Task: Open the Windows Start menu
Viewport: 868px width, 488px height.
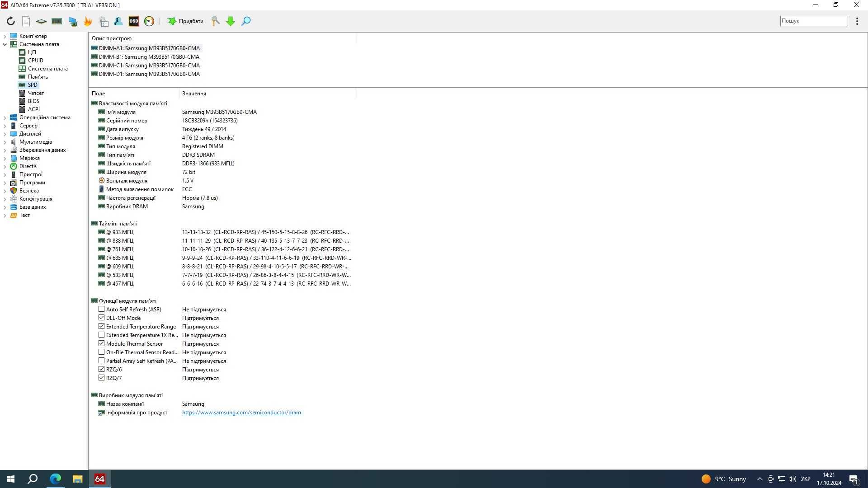Action: [x=11, y=479]
